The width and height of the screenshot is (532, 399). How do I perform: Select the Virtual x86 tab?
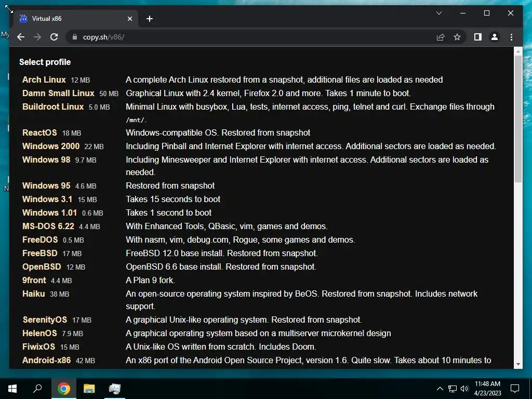click(76, 19)
